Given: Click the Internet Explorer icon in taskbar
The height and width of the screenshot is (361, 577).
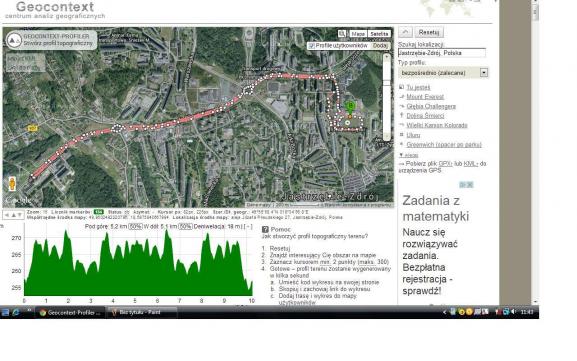Looking at the screenshot, I should [16, 312].
